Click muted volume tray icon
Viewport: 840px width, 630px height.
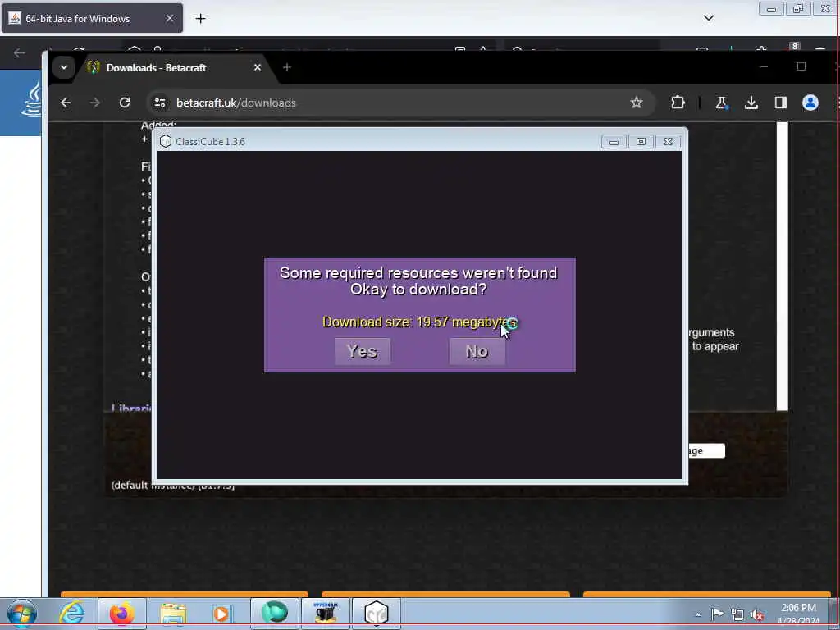(x=757, y=614)
